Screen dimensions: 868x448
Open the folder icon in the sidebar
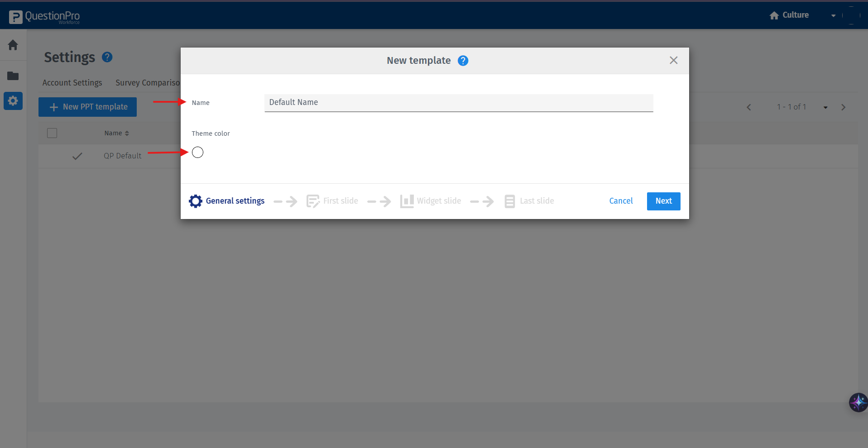click(13, 76)
